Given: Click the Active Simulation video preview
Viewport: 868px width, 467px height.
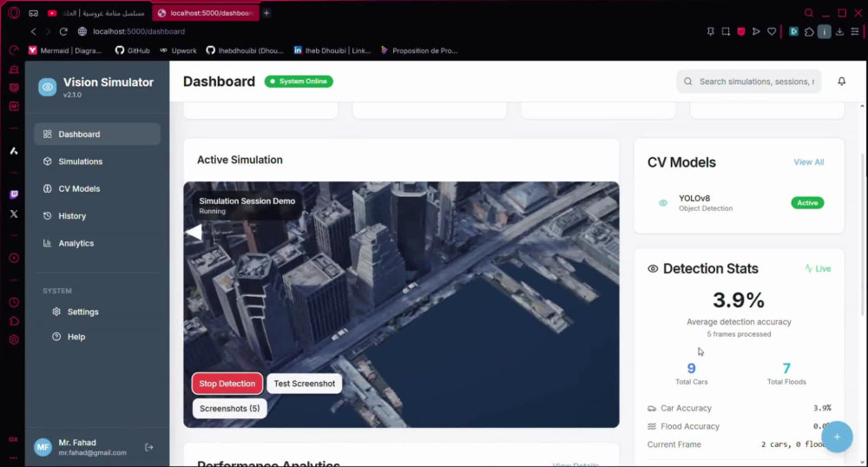Looking at the screenshot, I should click(401, 305).
